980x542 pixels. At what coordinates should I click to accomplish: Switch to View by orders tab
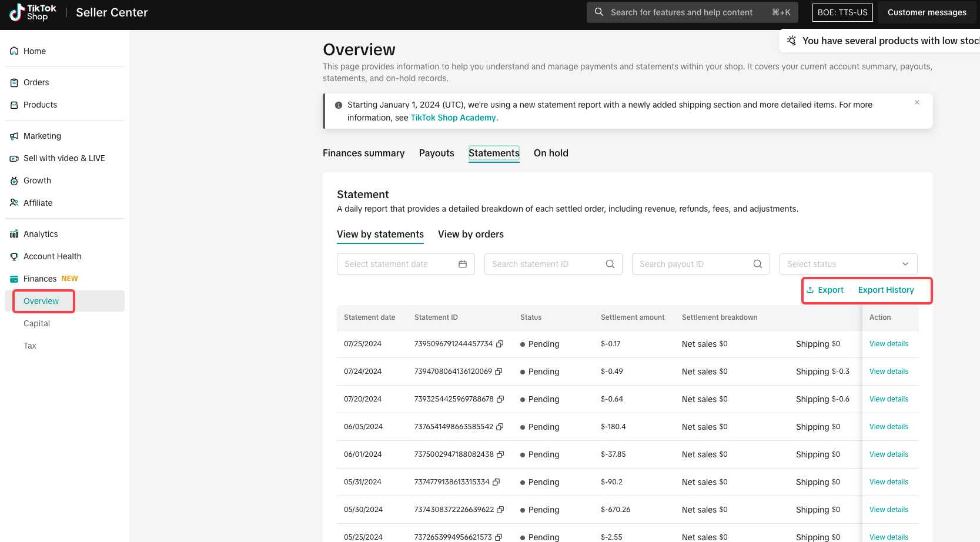click(471, 234)
